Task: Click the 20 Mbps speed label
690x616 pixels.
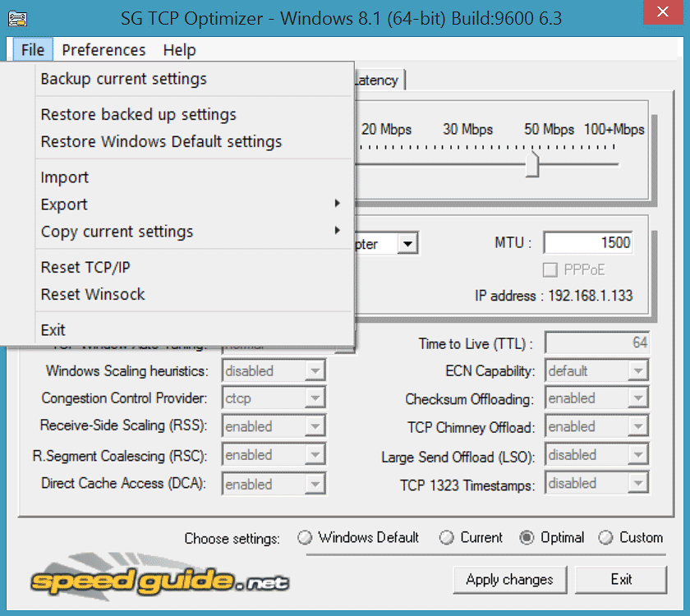Action: tap(386, 130)
